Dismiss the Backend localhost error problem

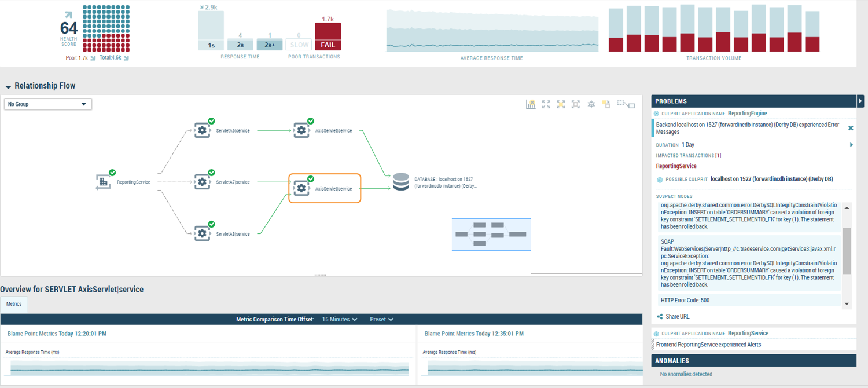[850, 128]
